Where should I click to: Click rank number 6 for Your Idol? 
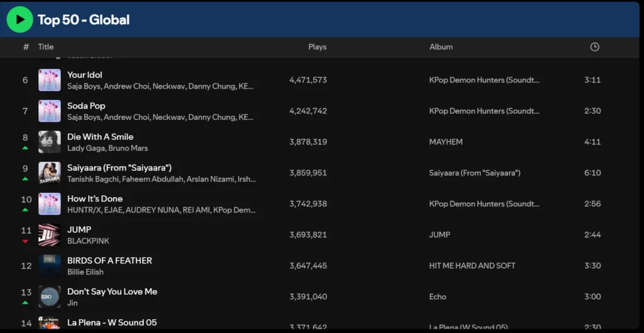[x=25, y=80]
